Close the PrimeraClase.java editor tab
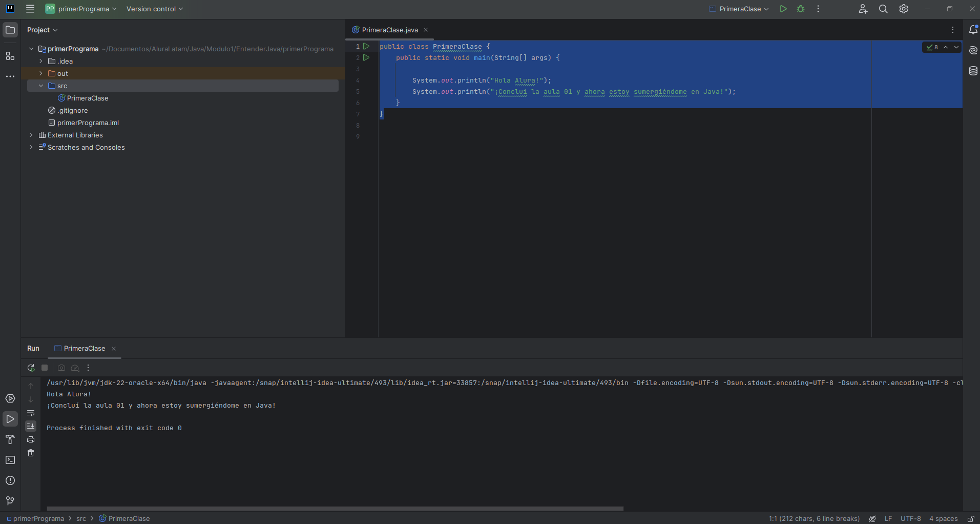The image size is (980, 524). coord(426,30)
